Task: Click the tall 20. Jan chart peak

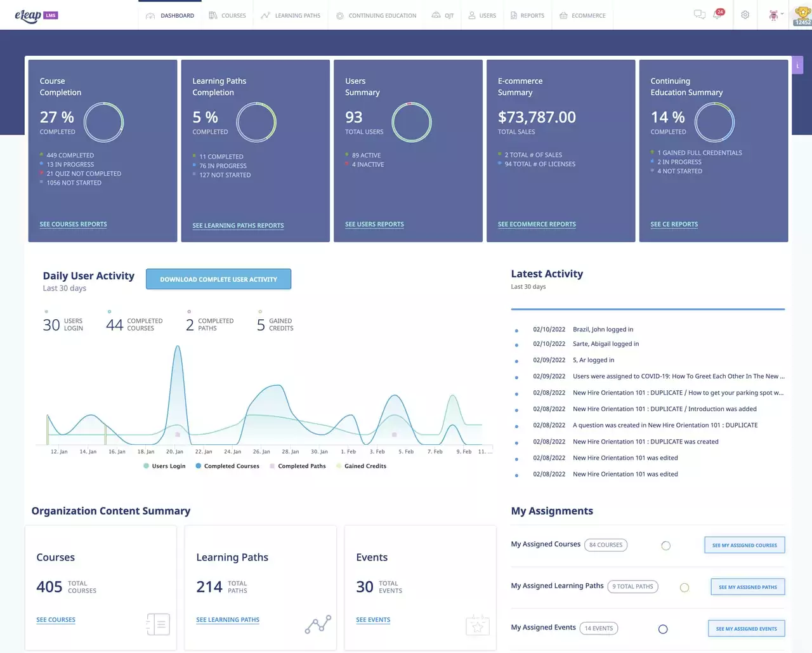Action: [x=178, y=348]
